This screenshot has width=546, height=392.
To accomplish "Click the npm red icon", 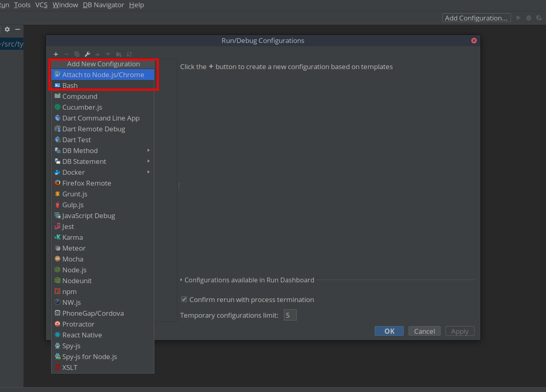I will 57,292.
